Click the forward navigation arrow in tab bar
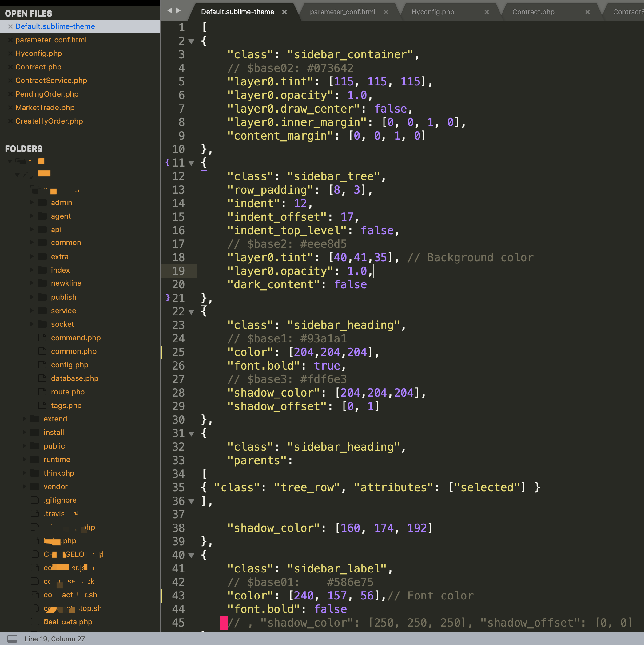644x645 pixels. coord(178,11)
